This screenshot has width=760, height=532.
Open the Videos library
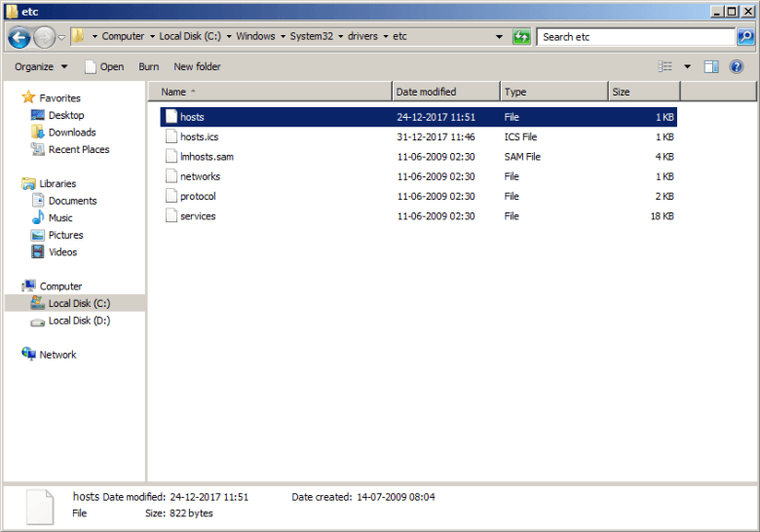62,252
